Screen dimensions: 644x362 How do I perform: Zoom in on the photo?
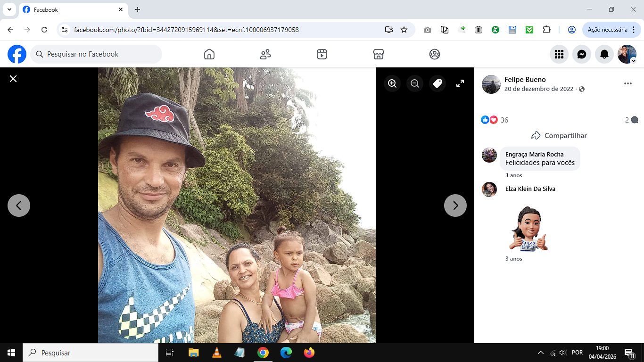pos(392,83)
